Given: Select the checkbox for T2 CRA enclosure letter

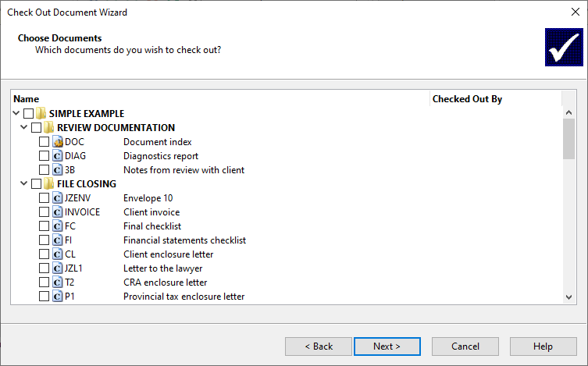Looking at the screenshot, I should click(45, 282).
